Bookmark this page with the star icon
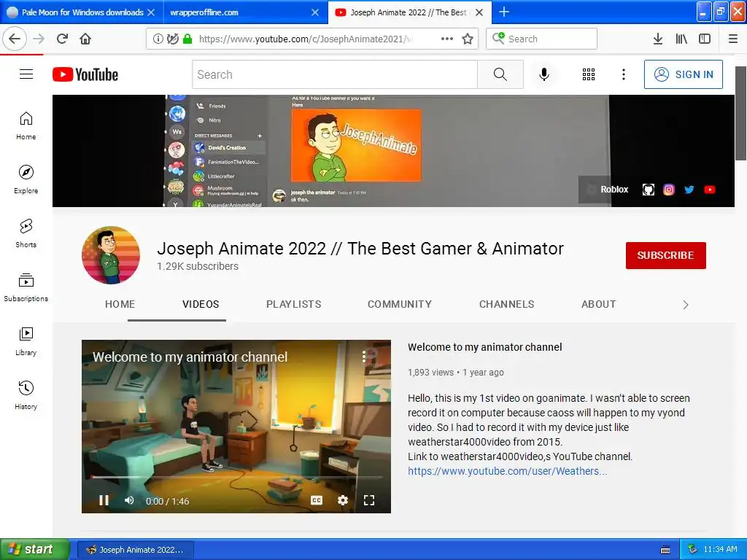Screen dimensions: 747x560 pyautogui.click(x=468, y=39)
